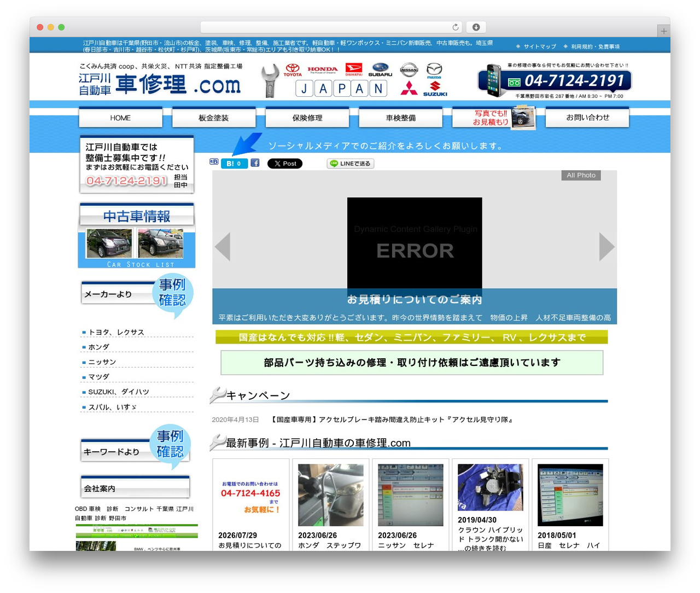Open the HOME menu item
Image resolution: width=700 pixels, height=593 pixels.
[x=120, y=118]
